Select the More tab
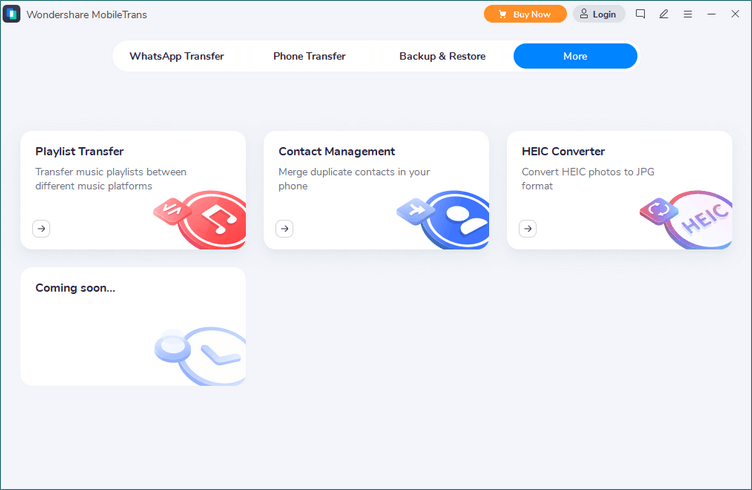752x490 pixels. click(x=575, y=56)
